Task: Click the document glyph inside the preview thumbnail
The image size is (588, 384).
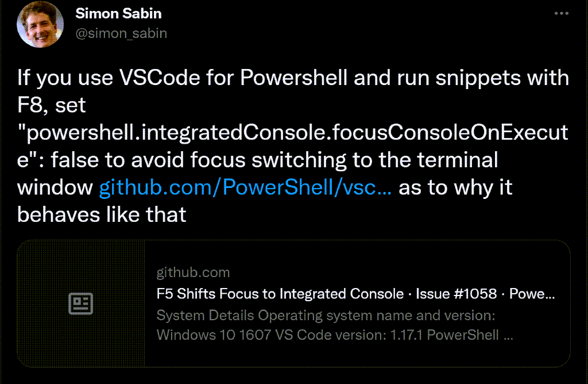Action: click(80, 303)
